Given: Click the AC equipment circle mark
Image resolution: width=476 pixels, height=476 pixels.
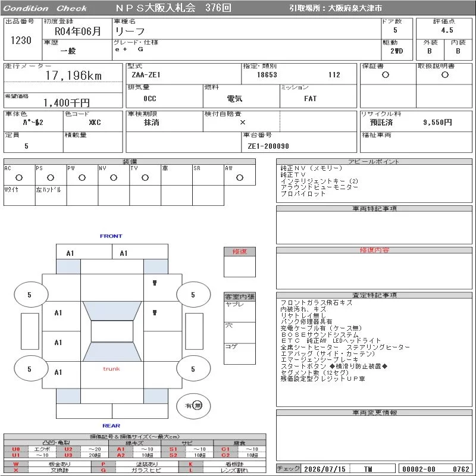Looking at the screenshot, I should [19, 178].
